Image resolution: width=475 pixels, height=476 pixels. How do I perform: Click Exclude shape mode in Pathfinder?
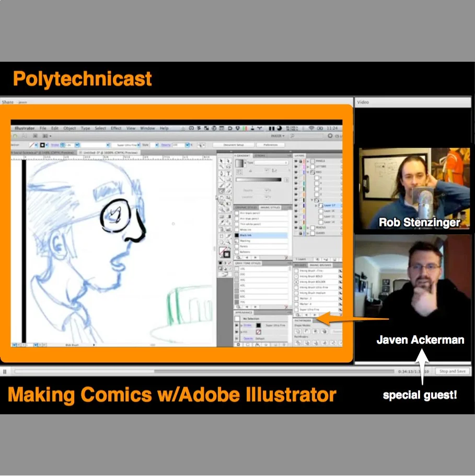click(325, 331)
